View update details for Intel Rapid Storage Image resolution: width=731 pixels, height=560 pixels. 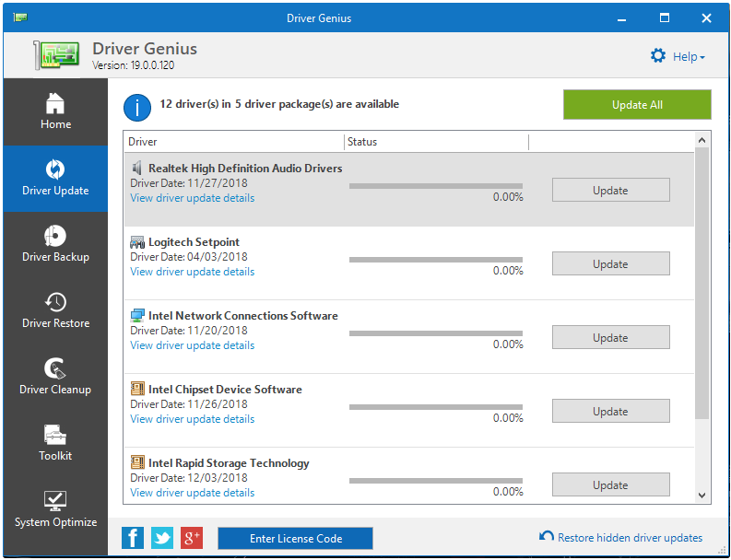click(192, 493)
